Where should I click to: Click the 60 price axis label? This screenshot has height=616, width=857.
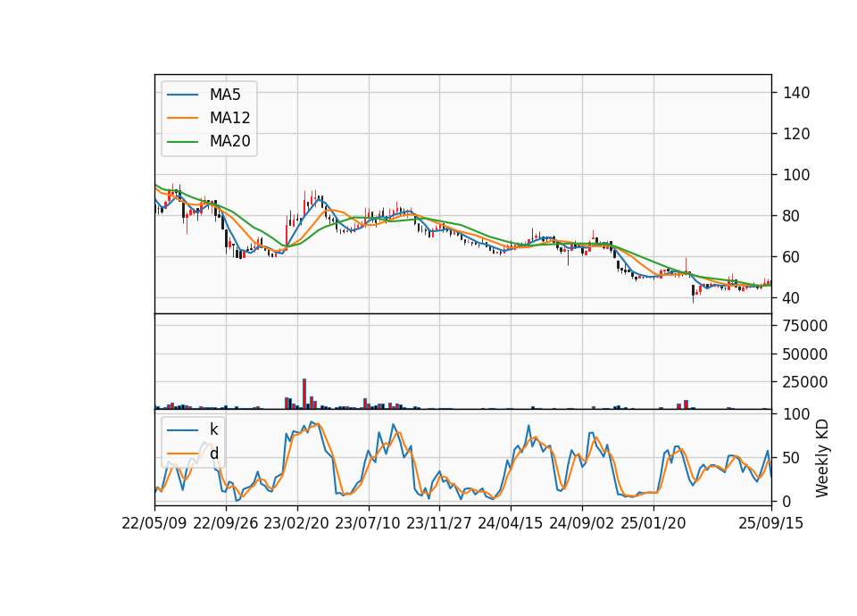pyautogui.click(x=792, y=257)
